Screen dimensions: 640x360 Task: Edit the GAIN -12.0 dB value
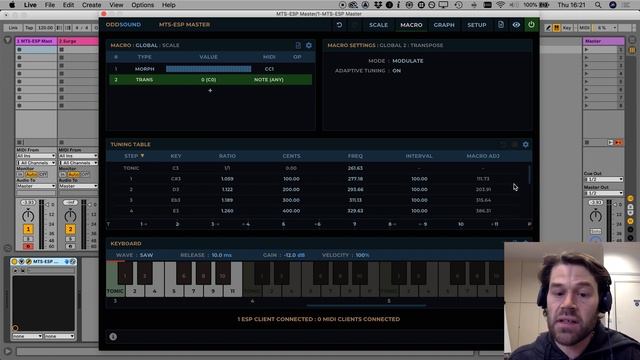point(295,255)
